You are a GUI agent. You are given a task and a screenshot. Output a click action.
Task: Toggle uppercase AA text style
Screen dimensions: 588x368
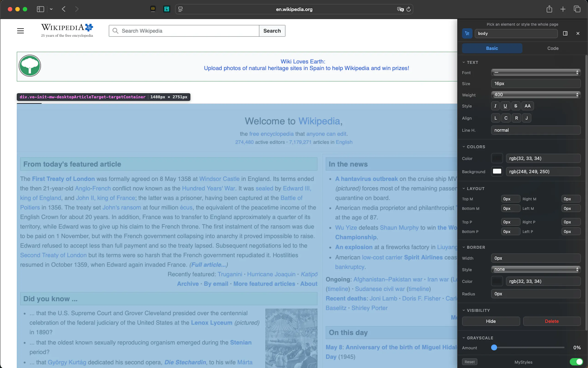pos(527,106)
